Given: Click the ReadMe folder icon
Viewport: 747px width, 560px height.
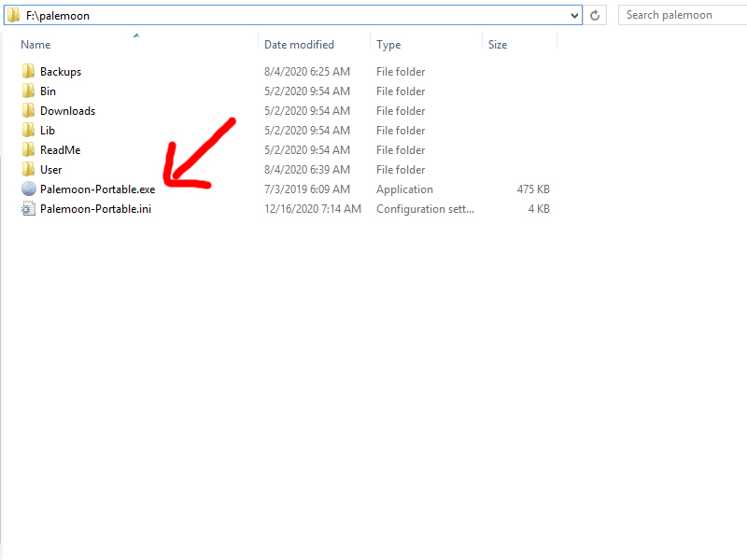Looking at the screenshot, I should [x=28, y=150].
